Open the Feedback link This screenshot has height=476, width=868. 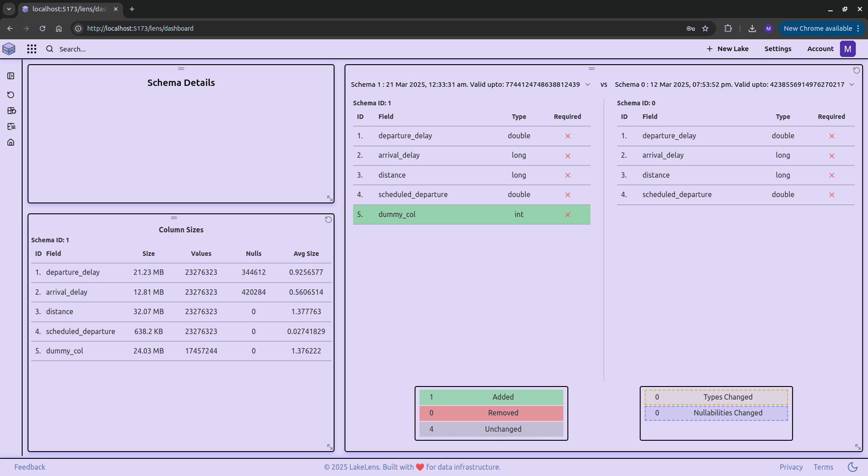[x=30, y=467]
